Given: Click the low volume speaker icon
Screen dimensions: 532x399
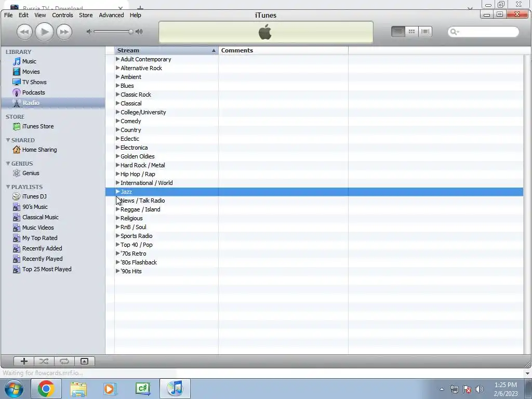Looking at the screenshot, I should 89,32.
